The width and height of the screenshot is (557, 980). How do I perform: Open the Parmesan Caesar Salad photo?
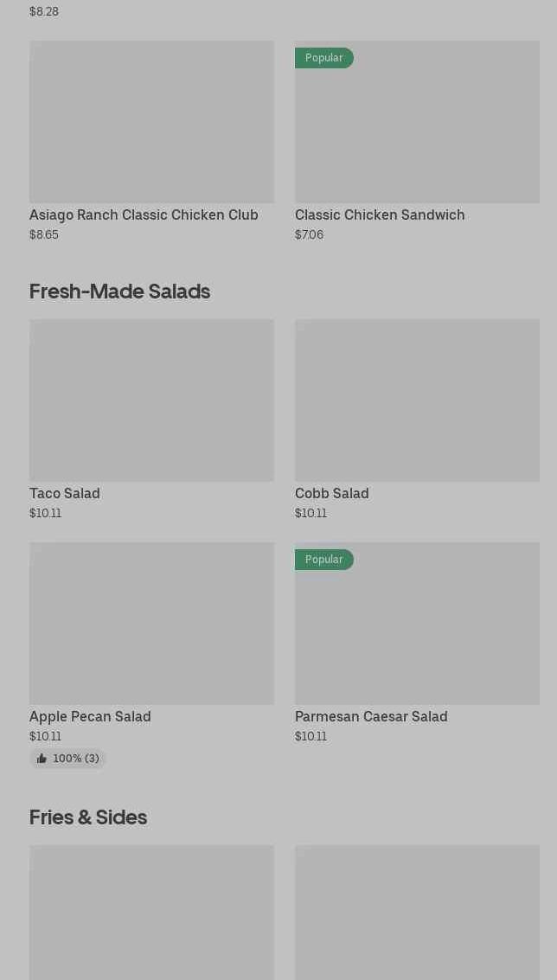click(417, 624)
